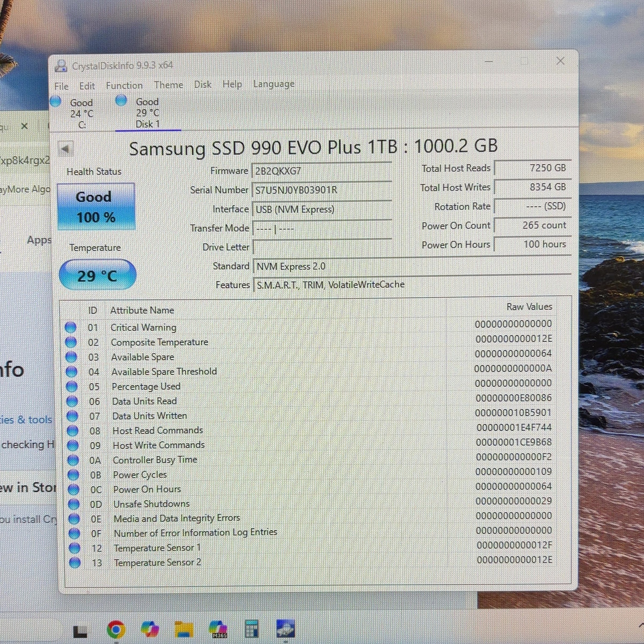Click the blue status orb for Critical Warning
Viewport: 644px width, 644px height.
pos(70,327)
